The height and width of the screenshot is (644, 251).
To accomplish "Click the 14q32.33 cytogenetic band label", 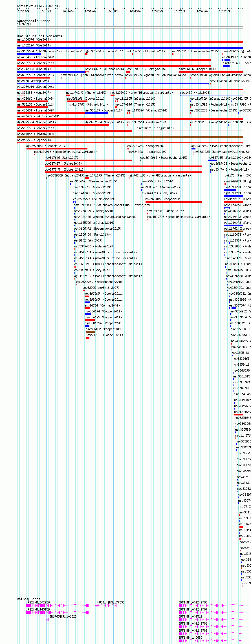I will pos(24,24).
